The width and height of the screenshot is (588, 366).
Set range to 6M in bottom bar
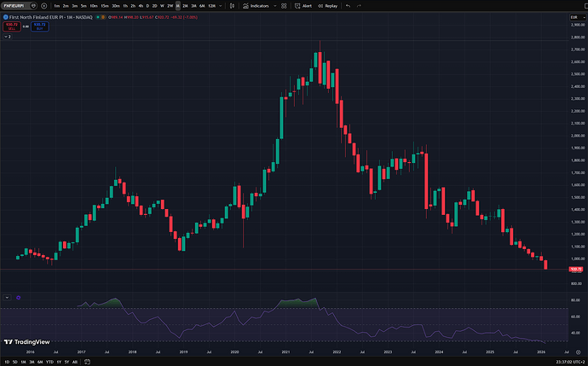(40, 362)
